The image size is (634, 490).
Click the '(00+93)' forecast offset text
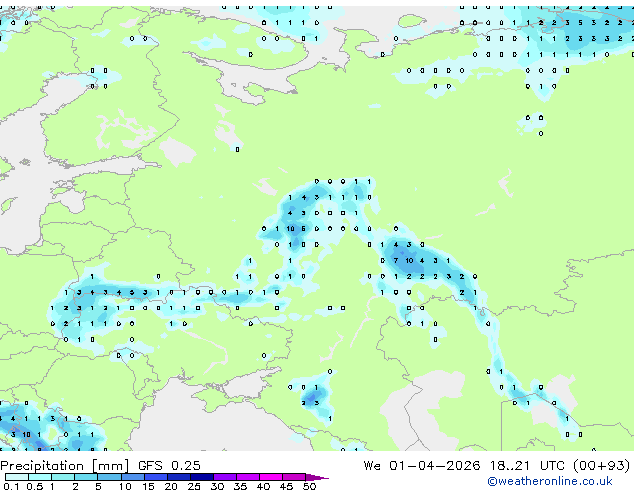click(x=602, y=466)
